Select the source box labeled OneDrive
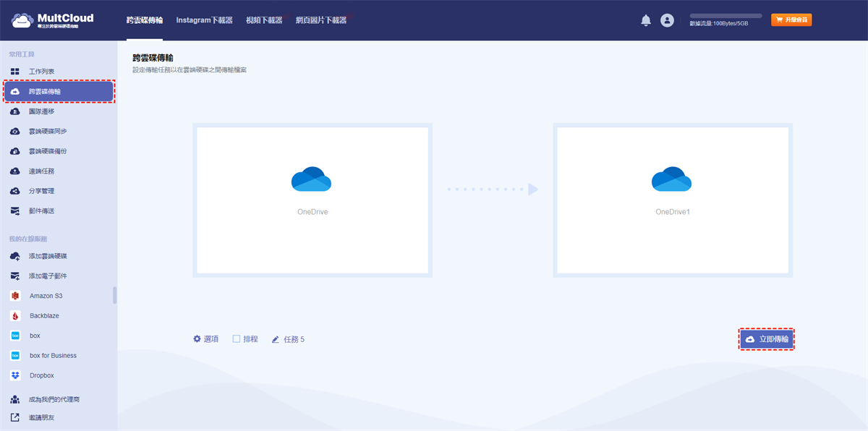The image size is (868, 431). 312,200
